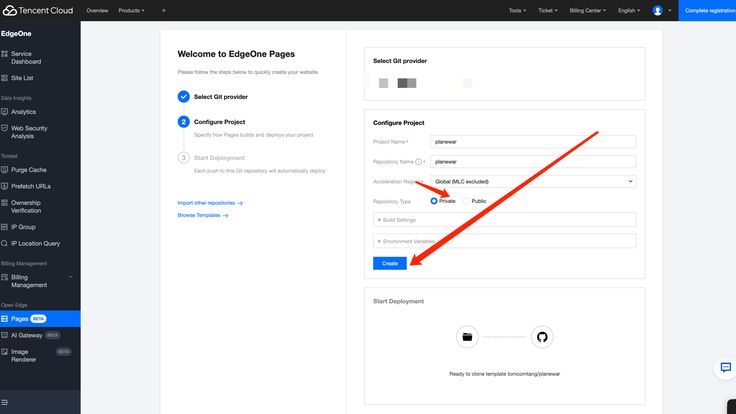The height and width of the screenshot is (414, 736).
Task: Open the Tools dropdown menu
Action: click(x=517, y=10)
